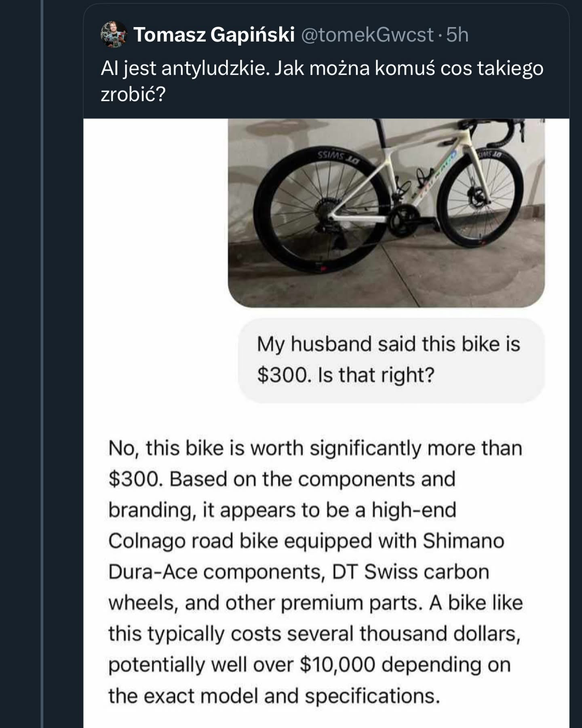Viewport: 582px width, 728px height.
Task: Click the word "Shimano" in the reply
Action: coord(463,541)
